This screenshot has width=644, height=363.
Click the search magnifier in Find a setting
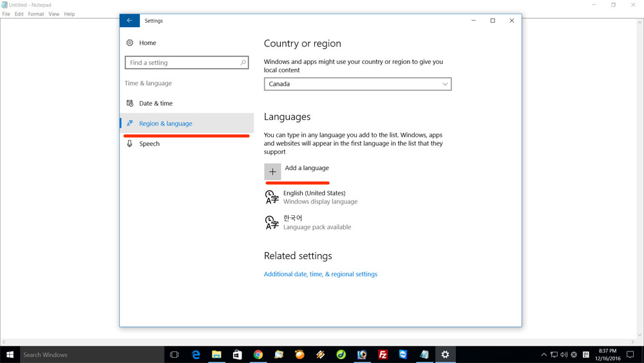pos(243,63)
